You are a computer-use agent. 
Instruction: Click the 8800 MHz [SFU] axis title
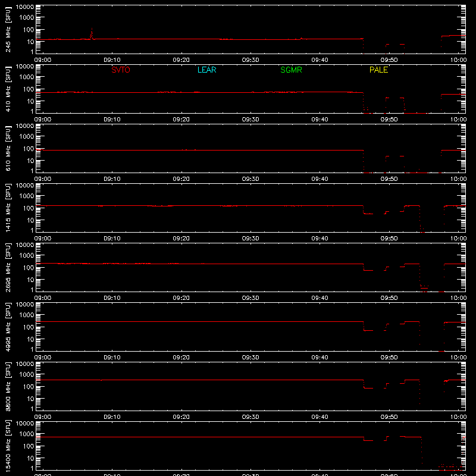click(x=8, y=386)
